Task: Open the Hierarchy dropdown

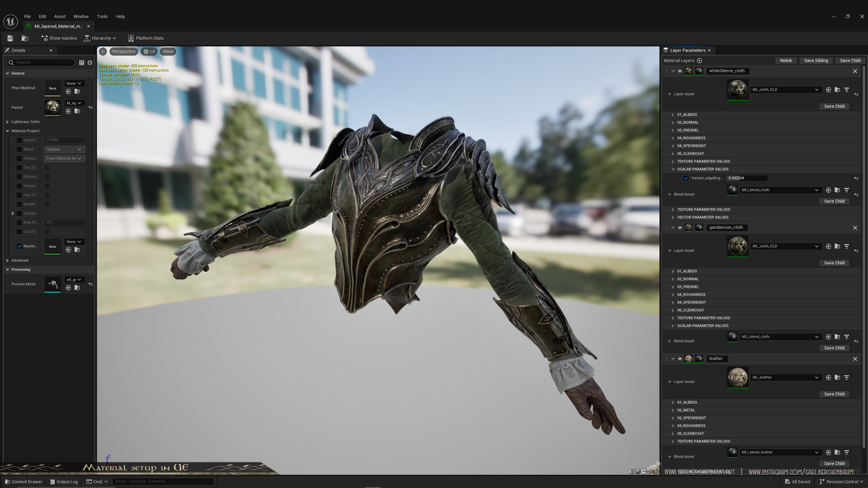Action: [100, 38]
